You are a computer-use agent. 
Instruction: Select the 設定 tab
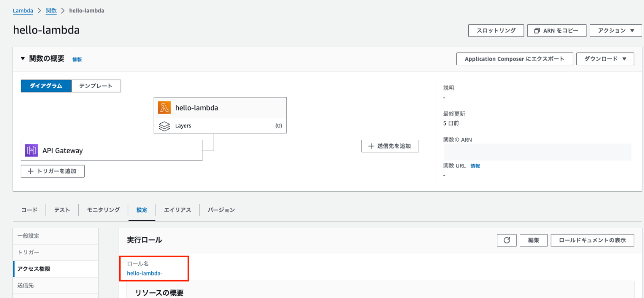pos(142,210)
